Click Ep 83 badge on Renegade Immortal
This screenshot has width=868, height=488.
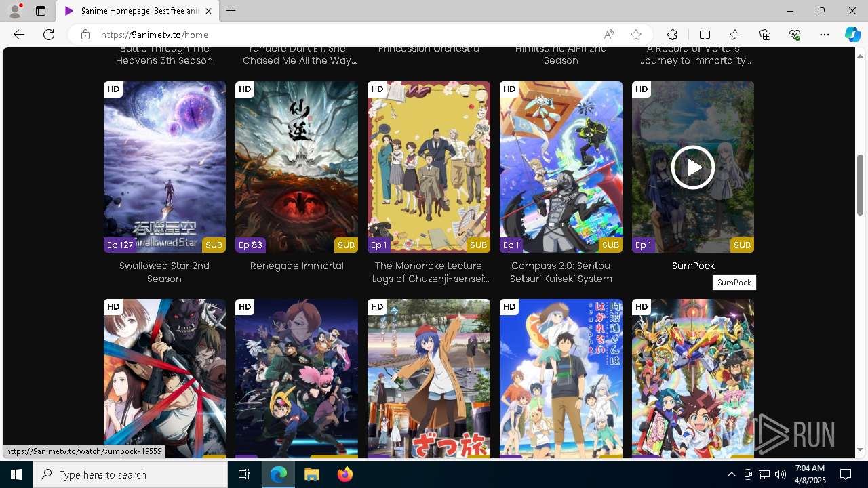250,245
